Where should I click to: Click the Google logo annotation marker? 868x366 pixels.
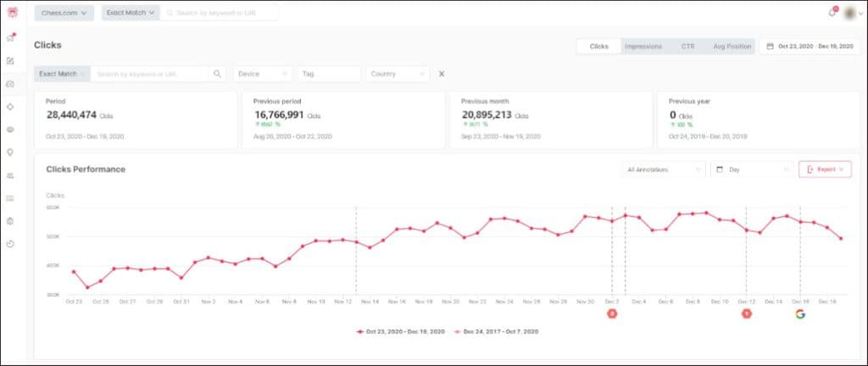point(800,314)
